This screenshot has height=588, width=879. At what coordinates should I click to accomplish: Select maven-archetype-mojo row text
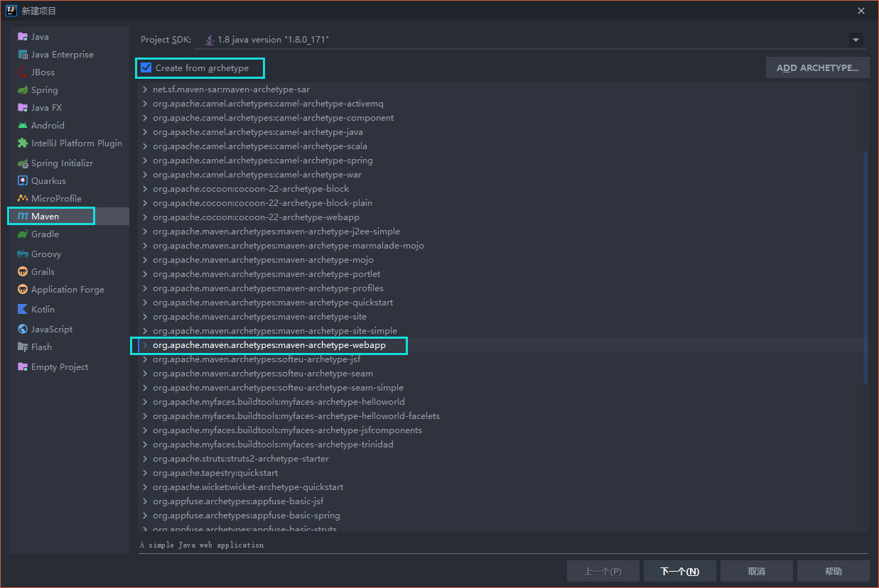(263, 260)
